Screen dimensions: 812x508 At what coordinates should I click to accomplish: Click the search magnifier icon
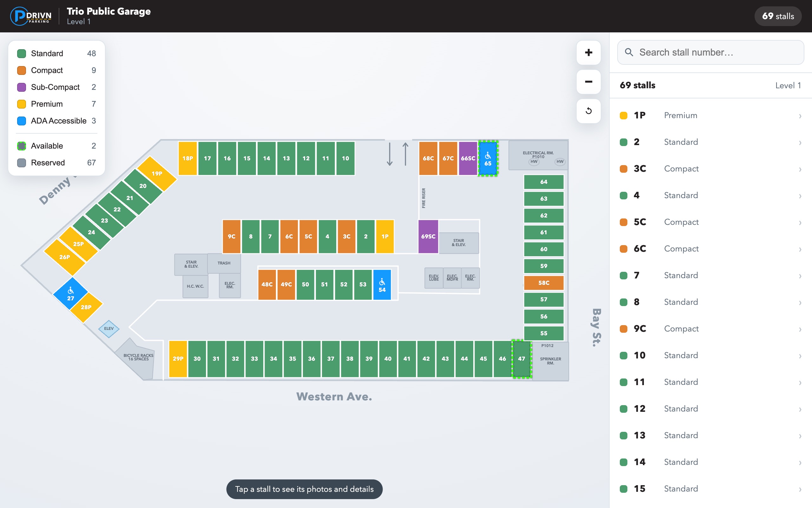pyautogui.click(x=629, y=52)
